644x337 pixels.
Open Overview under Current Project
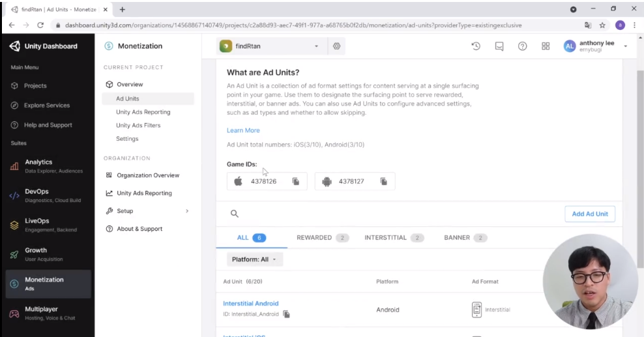[x=129, y=85]
